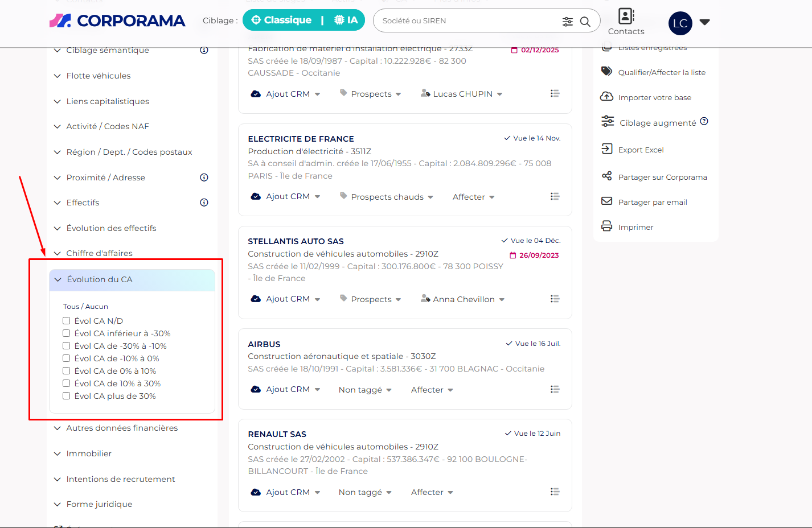Expand the Chiffre d'affaires filter

point(99,253)
